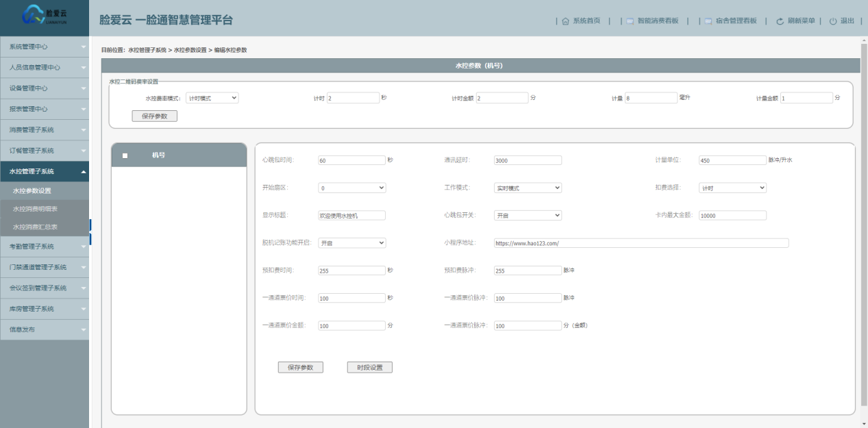Open the 水控消费明细表 menu item
Image resolution: width=868 pixels, height=428 pixels.
(45, 209)
